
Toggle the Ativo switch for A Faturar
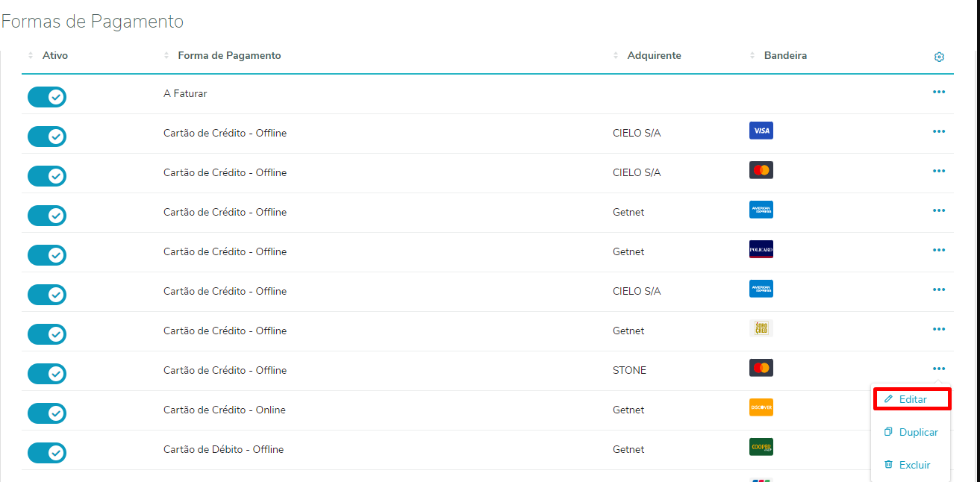[x=47, y=97]
